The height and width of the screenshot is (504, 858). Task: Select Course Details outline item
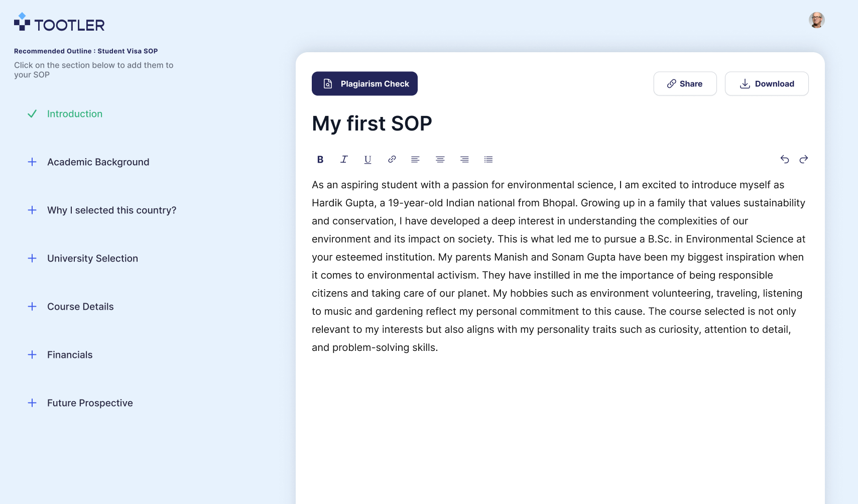pos(80,307)
